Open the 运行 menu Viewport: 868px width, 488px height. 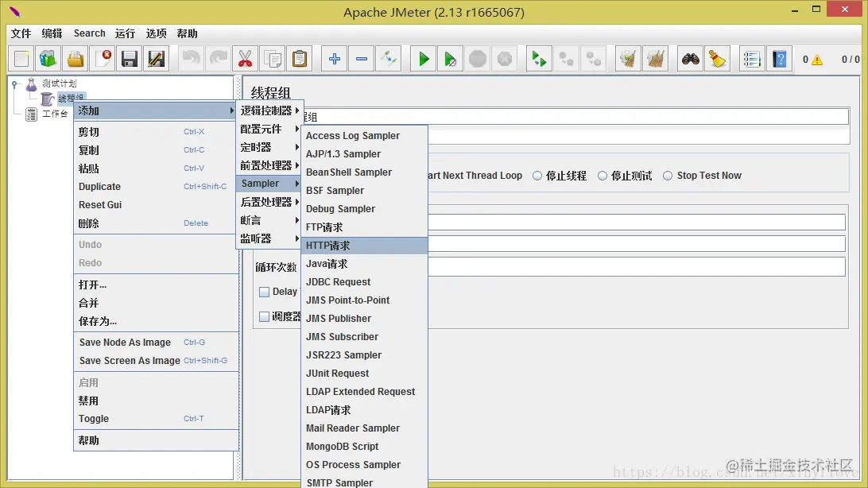coord(125,33)
